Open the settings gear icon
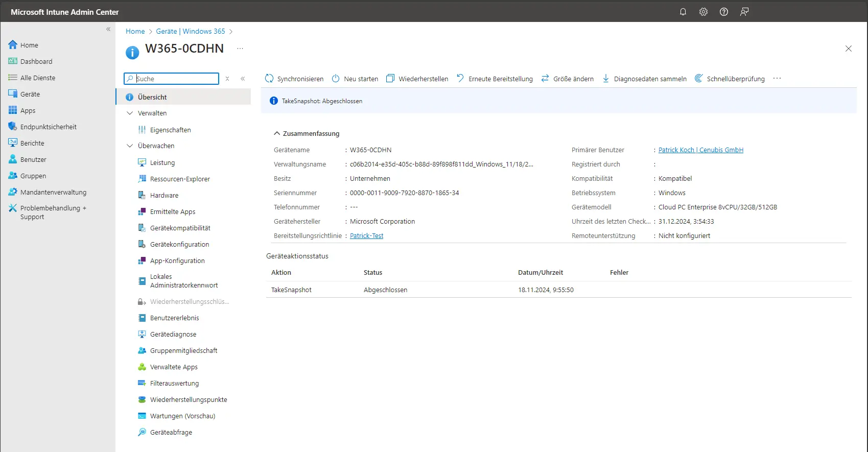The image size is (868, 452). (x=703, y=12)
